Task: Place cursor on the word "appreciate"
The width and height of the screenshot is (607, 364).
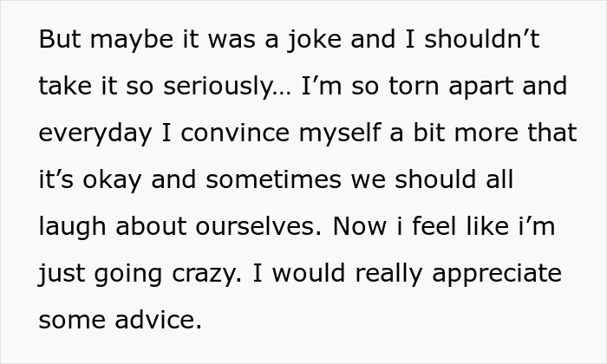Action: click(497, 274)
